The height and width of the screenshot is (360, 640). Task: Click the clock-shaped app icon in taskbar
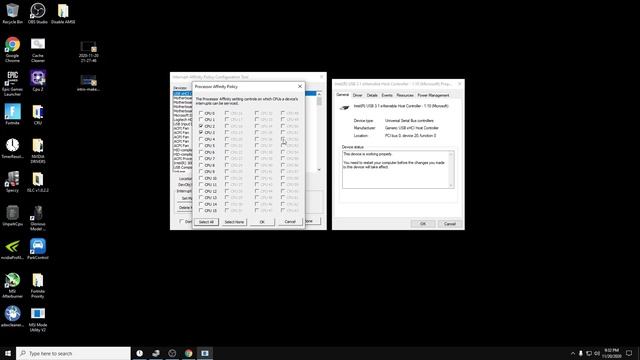click(x=140, y=353)
